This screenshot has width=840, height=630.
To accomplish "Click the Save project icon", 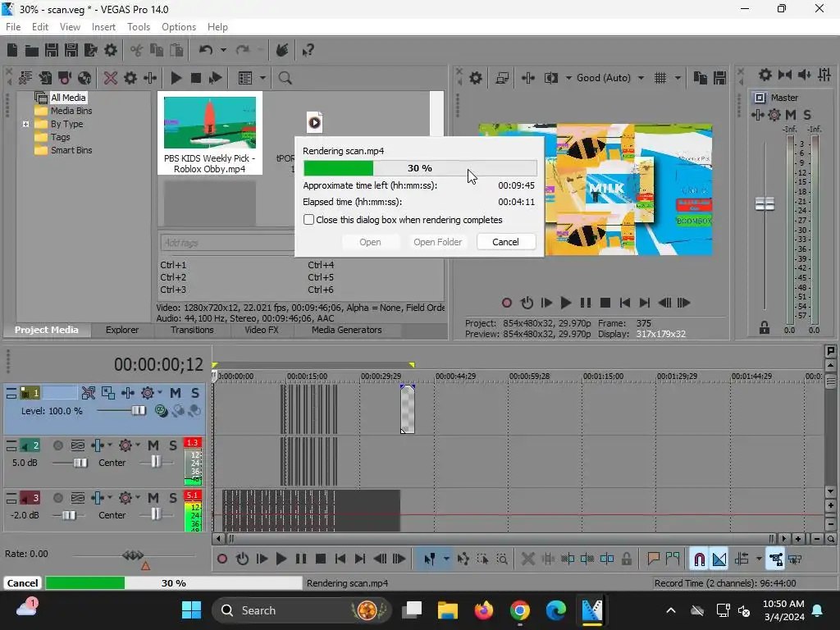I will [x=52, y=50].
